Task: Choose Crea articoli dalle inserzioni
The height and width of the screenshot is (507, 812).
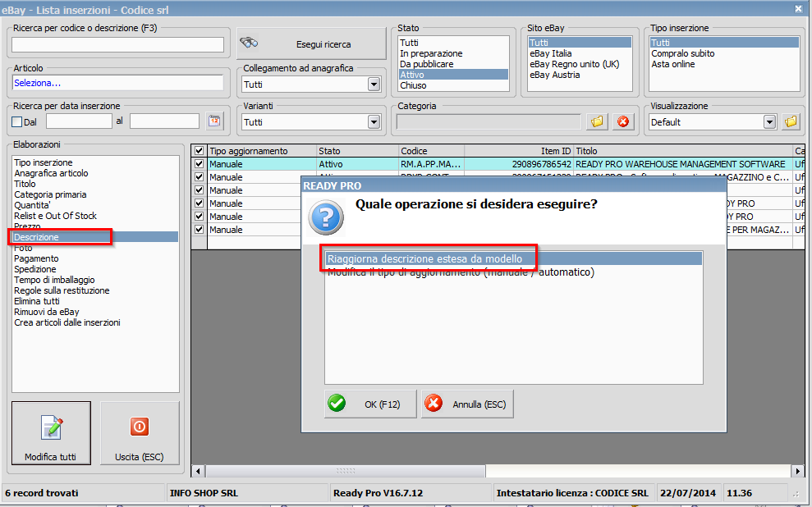Action: point(95,322)
